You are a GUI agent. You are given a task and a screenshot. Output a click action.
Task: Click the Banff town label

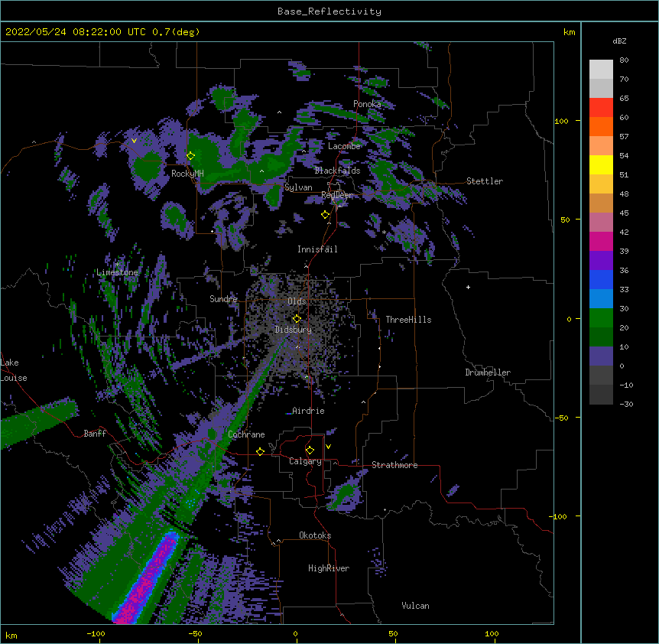(x=95, y=434)
